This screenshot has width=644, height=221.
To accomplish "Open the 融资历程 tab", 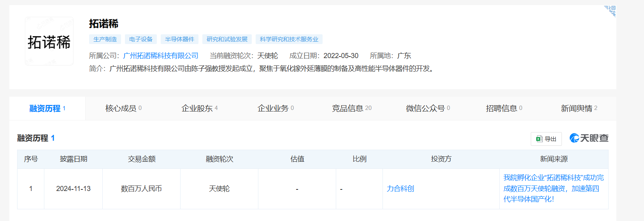I will pos(47,108).
